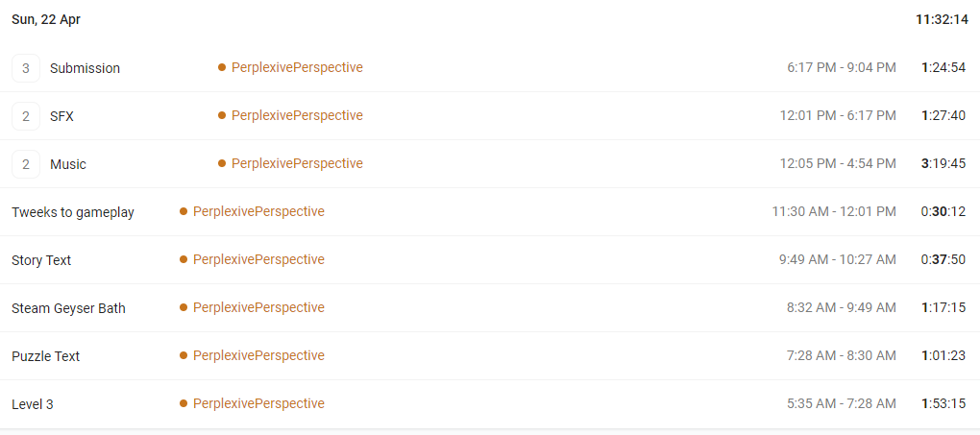Edit the Level 3 entry description
Screen dimensions: 980x435
coord(33,404)
